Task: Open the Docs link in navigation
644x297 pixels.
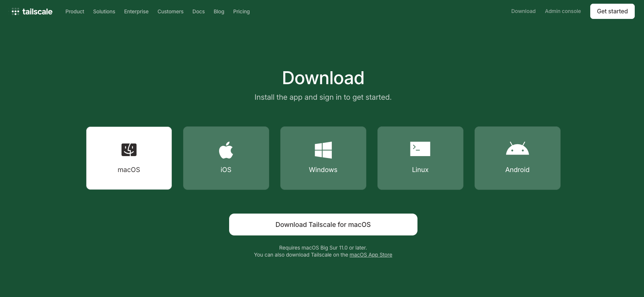Action: 199,11
